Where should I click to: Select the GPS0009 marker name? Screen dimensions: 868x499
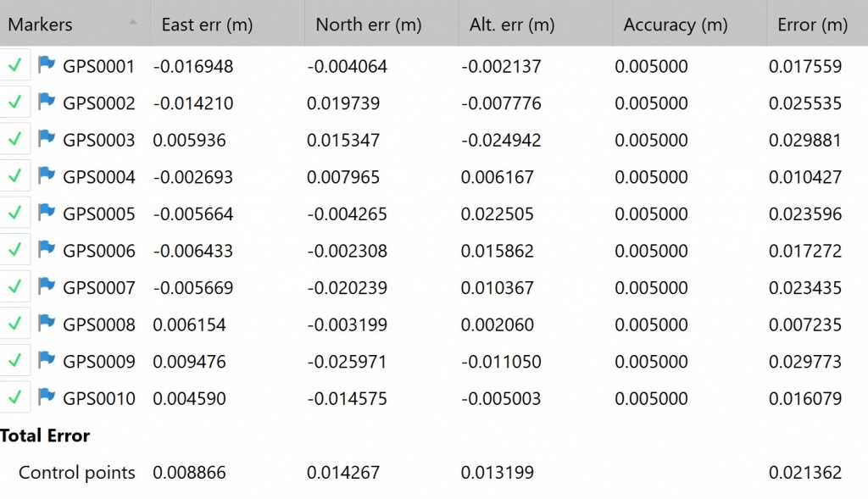click(x=99, y=362)
